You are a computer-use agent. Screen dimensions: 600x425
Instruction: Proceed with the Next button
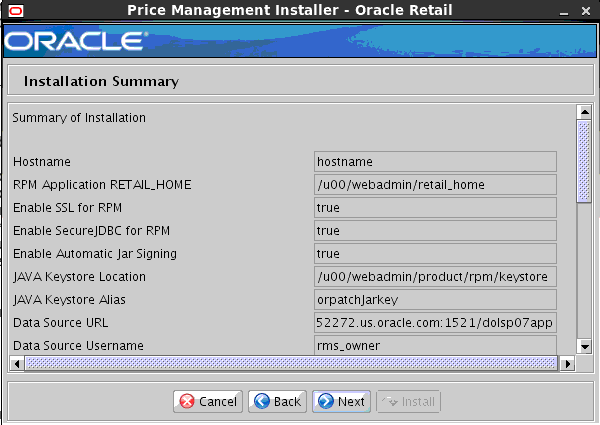tap(341, 402)
